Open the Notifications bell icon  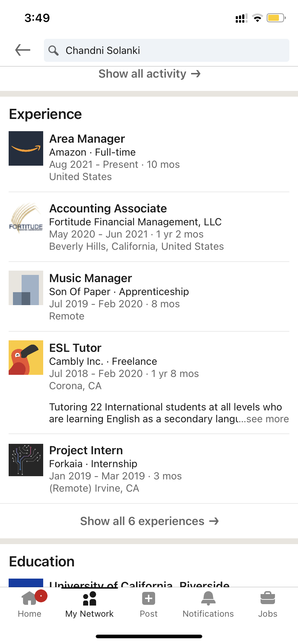pyautogui.click(x=208, y=598)
